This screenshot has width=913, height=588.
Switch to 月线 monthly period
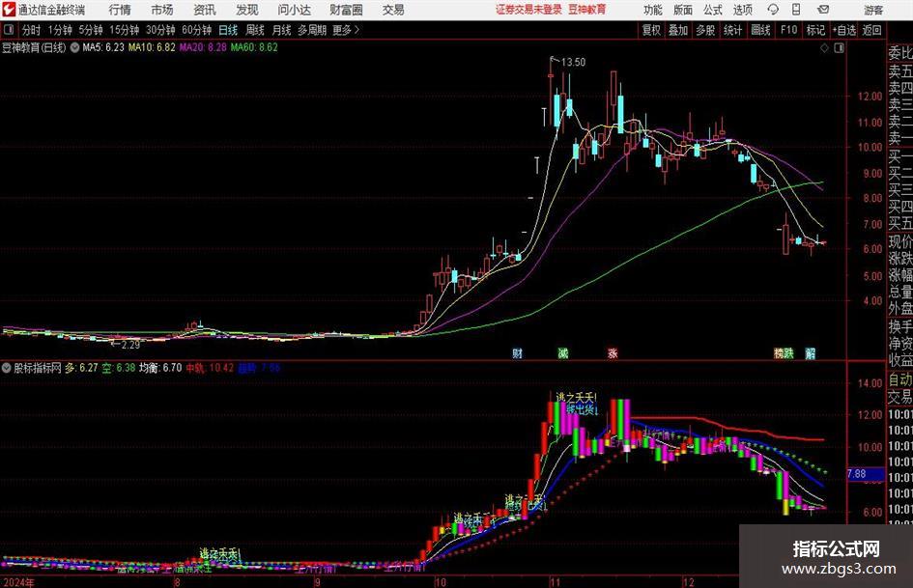click(x=281, y=30)
